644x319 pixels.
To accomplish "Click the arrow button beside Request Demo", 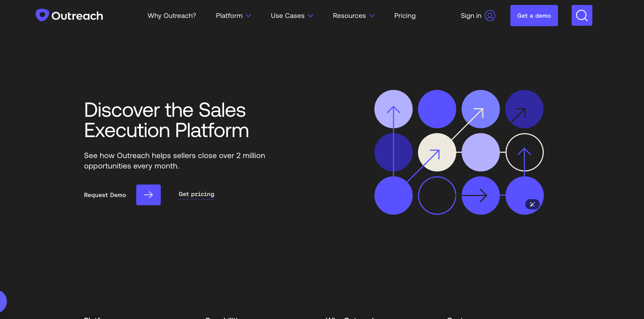I will pos(148,195).
